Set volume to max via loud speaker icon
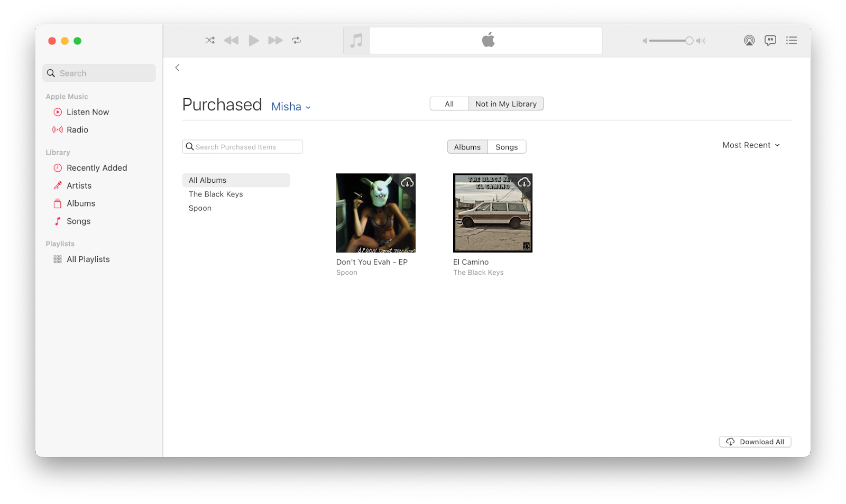The width and height of the screenshot is (846, 504). pos(701,41)
